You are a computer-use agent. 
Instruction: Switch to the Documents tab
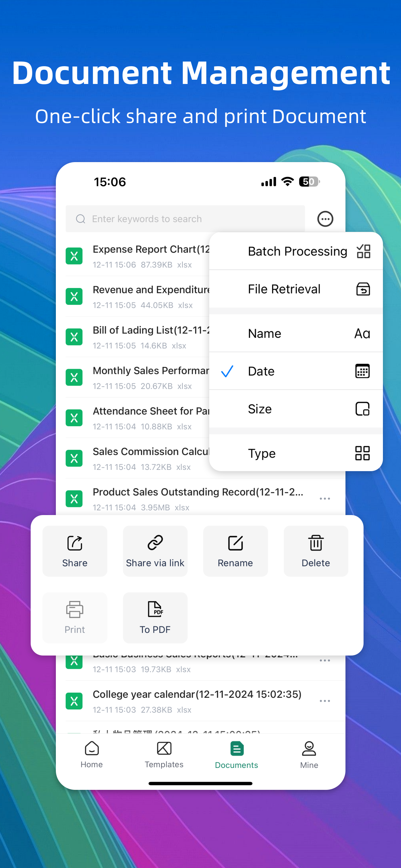click(237, 755)
